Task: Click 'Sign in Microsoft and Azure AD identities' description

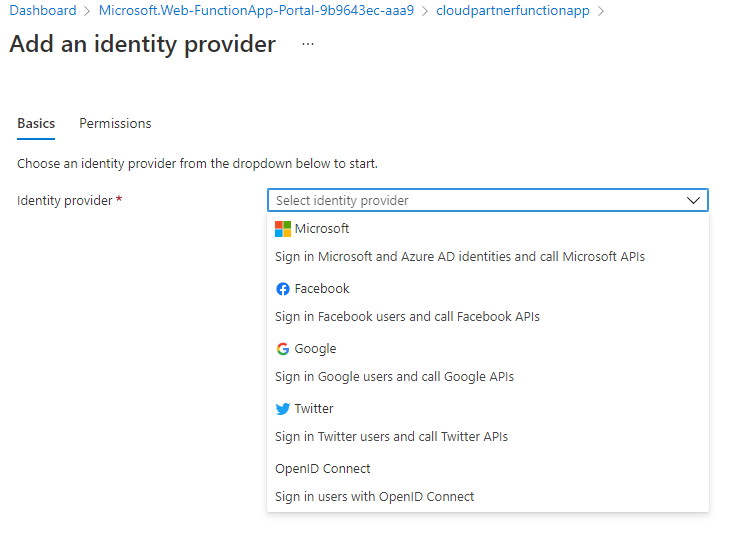Action: [460, 257]
